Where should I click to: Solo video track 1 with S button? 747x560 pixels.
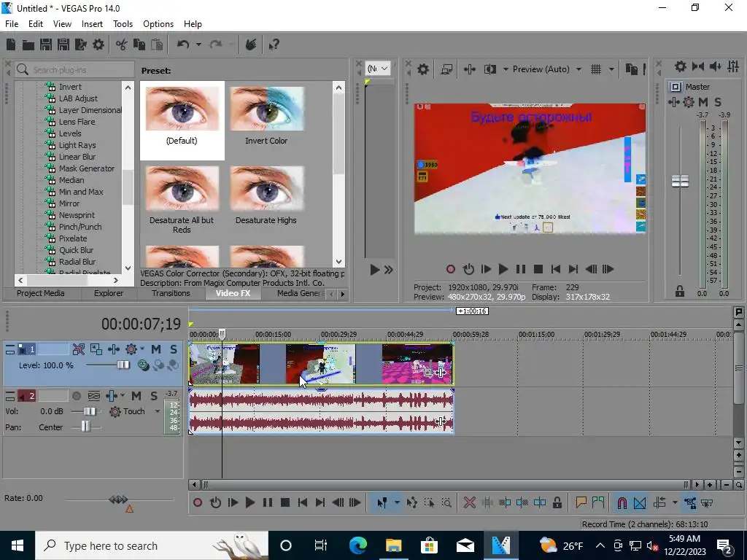point(174,349)
